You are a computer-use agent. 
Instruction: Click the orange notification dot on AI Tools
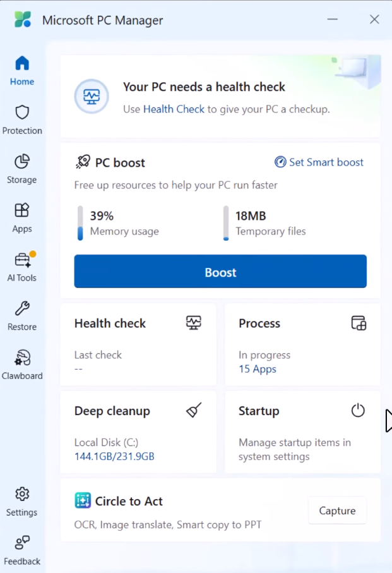[33, 254]
